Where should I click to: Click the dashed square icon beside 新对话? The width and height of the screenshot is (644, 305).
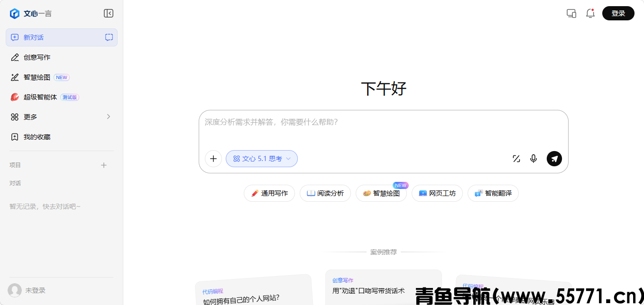tap(109, 37)
